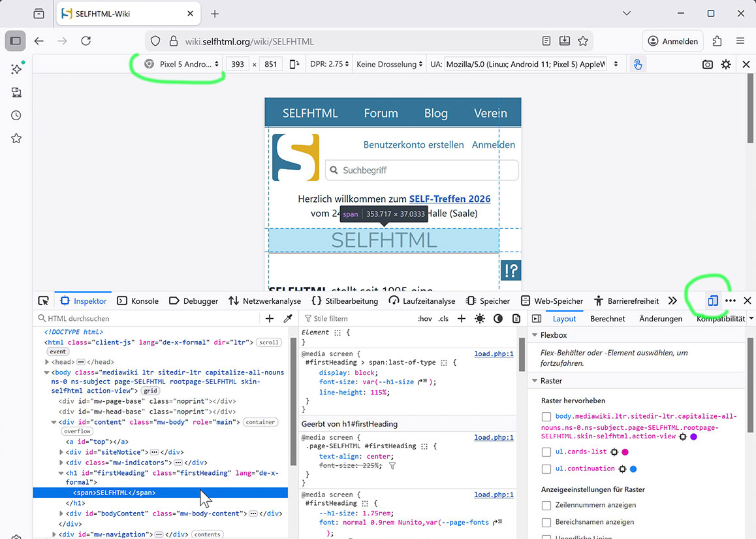
Task: Switch to the Konsole tab
Action: coord(138,301)
